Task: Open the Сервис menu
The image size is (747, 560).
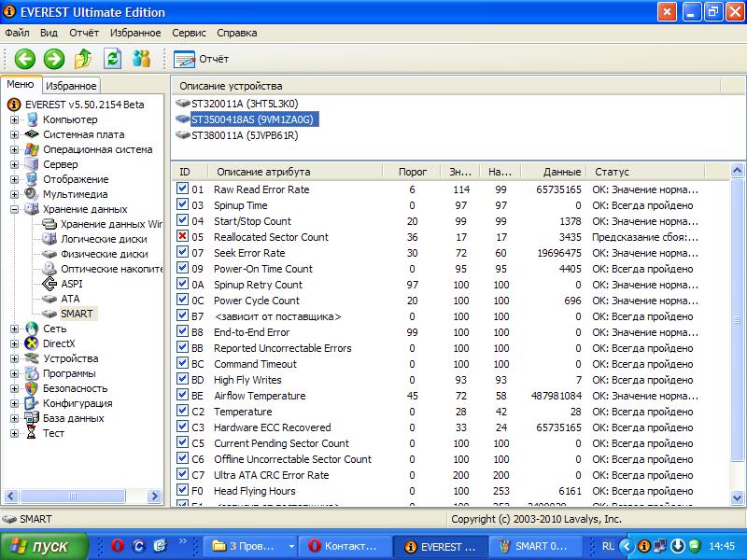Action: [190, 33]
